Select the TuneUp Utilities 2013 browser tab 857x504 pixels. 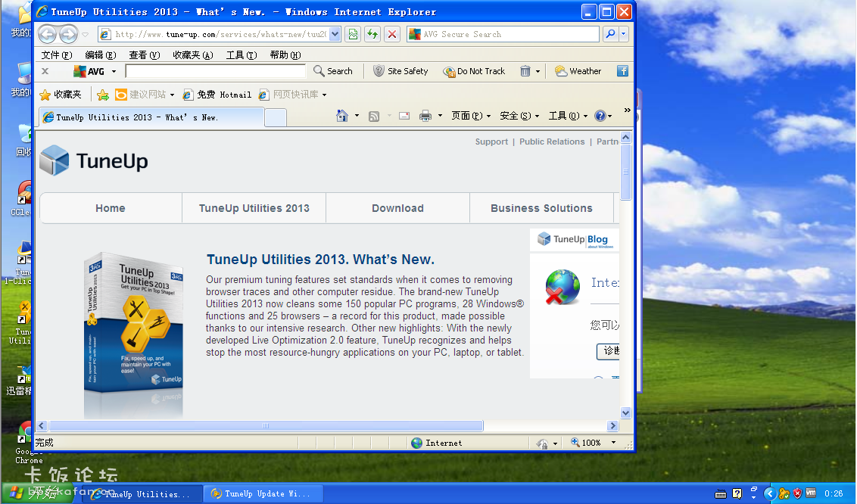click(x=151, y=117)
